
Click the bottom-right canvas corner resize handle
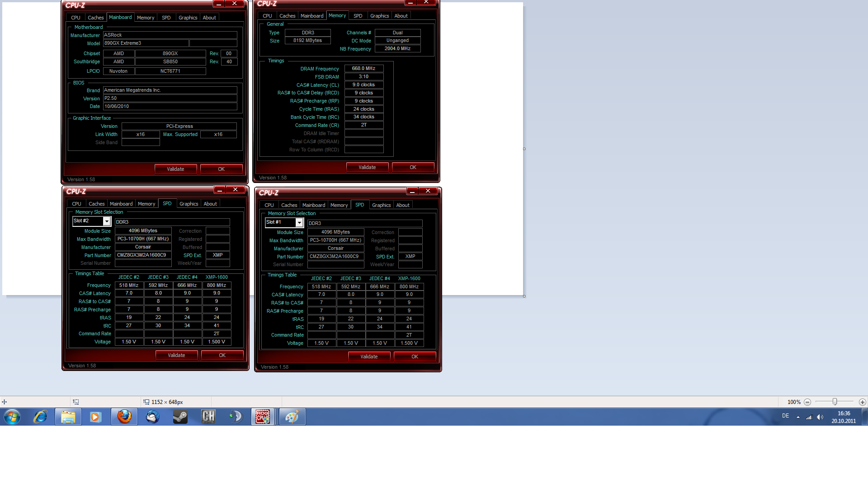[x=524, y=296]
